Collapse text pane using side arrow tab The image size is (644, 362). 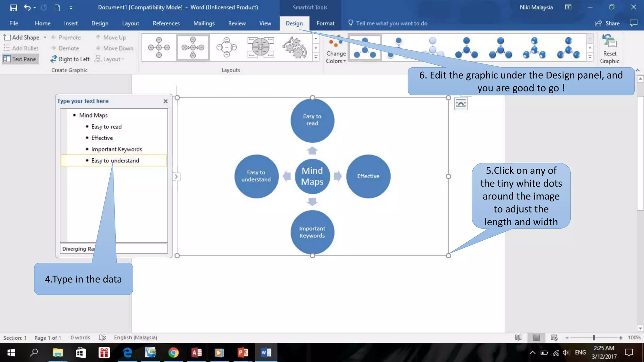(x=176, y=177)
